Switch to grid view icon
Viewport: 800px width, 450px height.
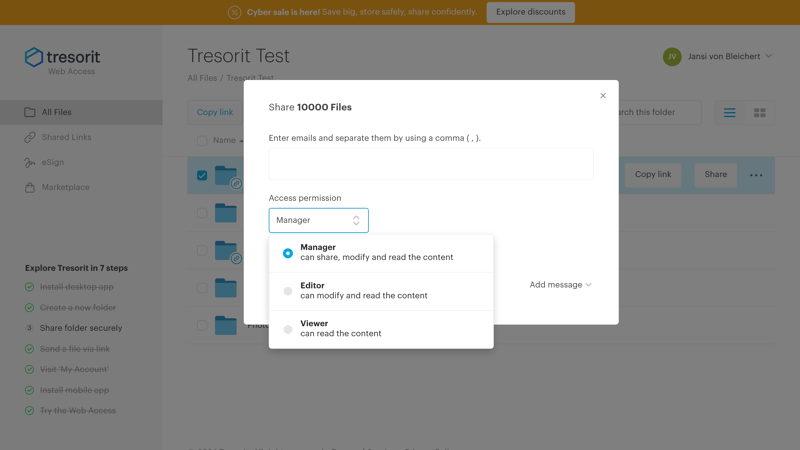(760, 113)
